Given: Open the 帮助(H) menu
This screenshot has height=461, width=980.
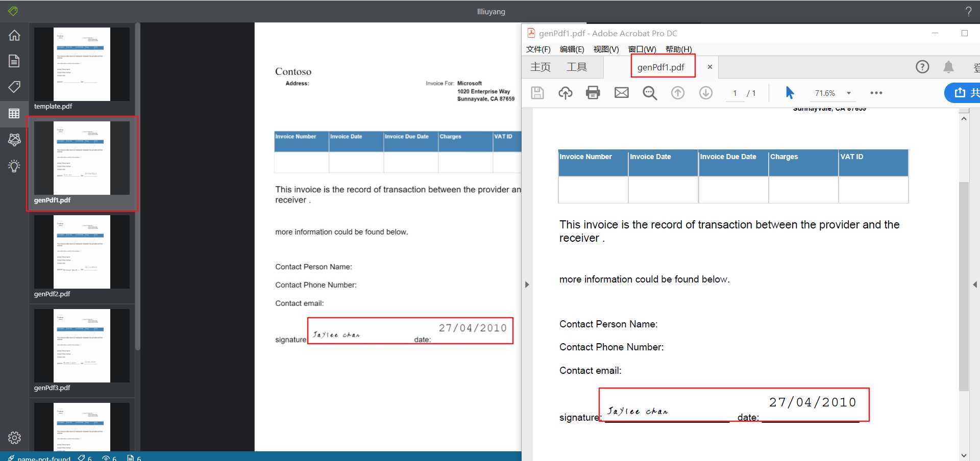Looking at the screenshot, I should pyautogui.click(x=678, y=49).
